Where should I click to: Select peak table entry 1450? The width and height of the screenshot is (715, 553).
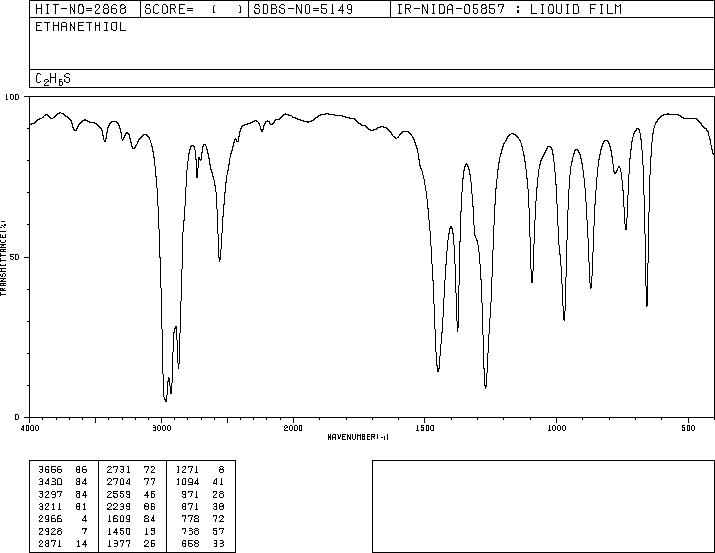click(119, 532)
